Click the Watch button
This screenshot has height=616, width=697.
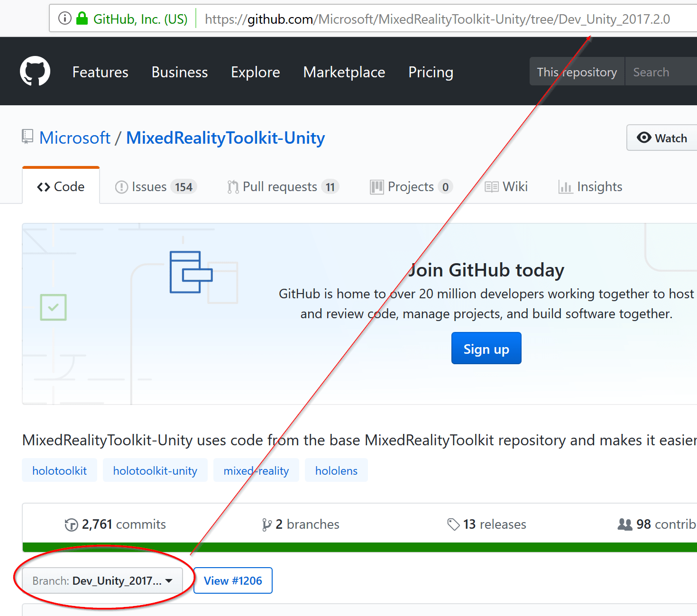[662, 138]
